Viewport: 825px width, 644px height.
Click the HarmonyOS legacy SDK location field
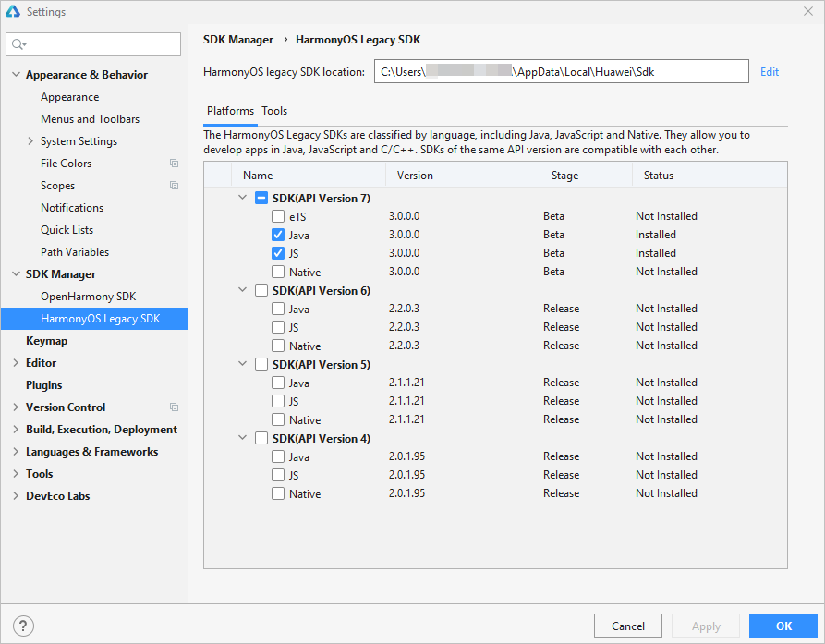tap(562, 71)
